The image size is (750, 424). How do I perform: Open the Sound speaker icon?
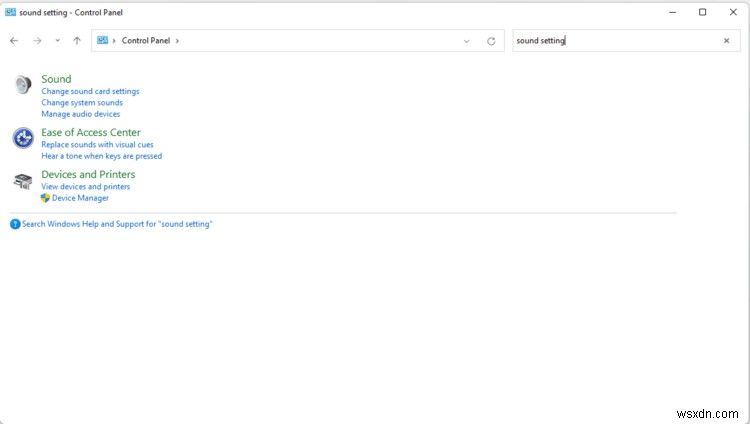(x=22, y=85)
